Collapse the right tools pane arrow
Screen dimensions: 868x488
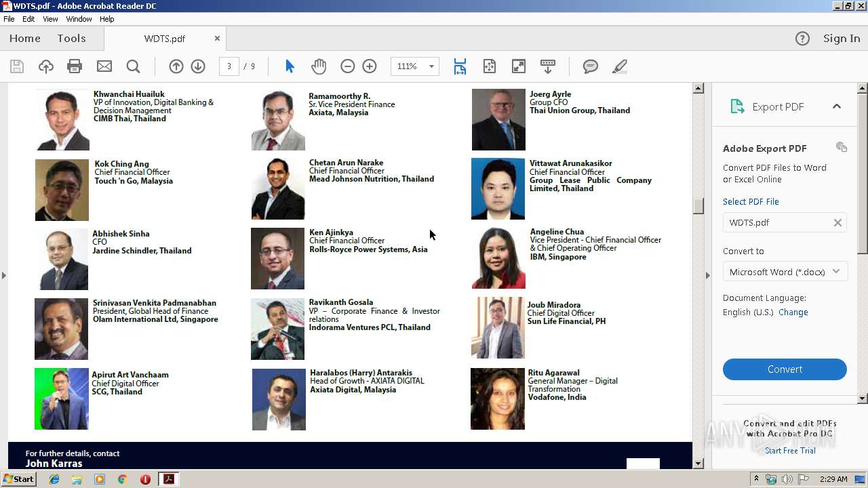tap(708, 275)
